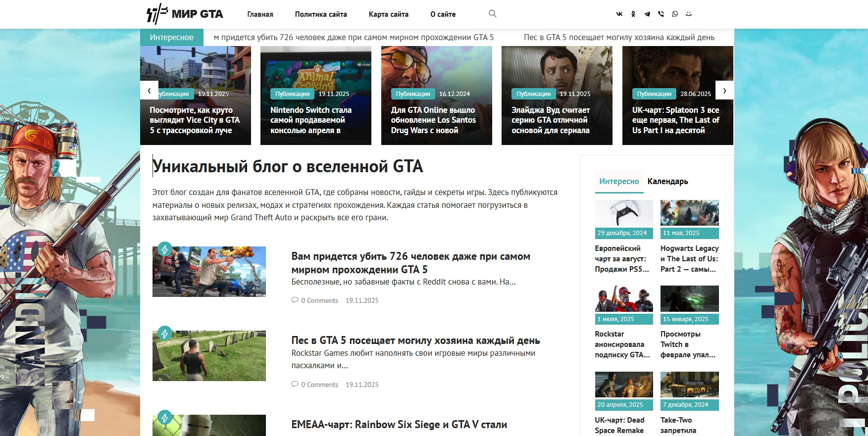The height and width of the screenshot is (436, 868).
Task: Open sidebar link UK-чарт: Dead Space Remake
Action: (620, 426)
